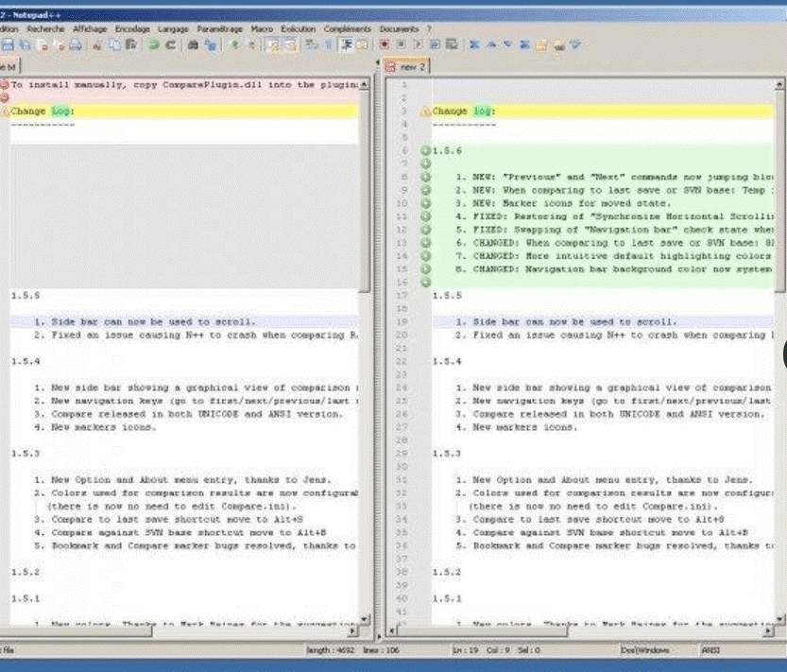Click the 'Ln : 19' status bar field
This screenshot has width=787, height=672.
click(x=466, y=650)
